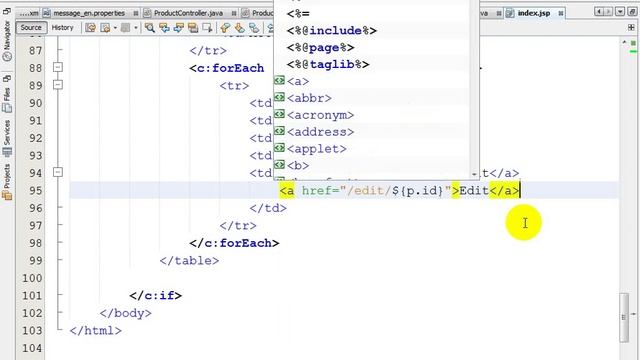The image size is (640, 360).
Task: Open the Navigator side panel
Action: [7, 41]
